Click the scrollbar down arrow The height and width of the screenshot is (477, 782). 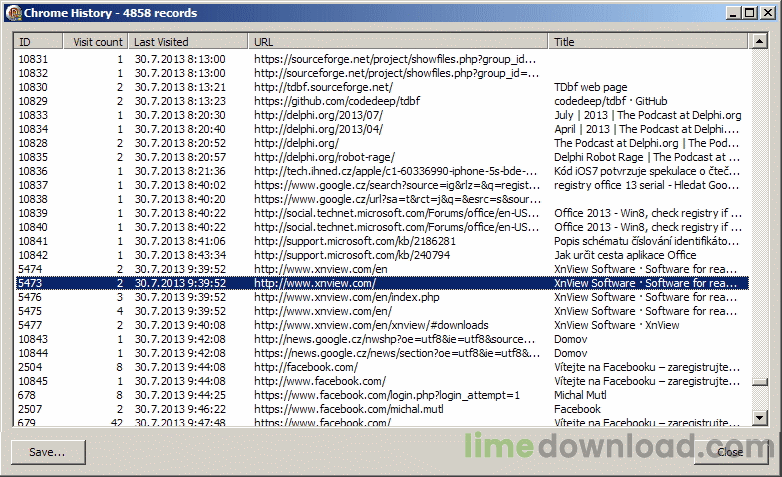[759, 418]
